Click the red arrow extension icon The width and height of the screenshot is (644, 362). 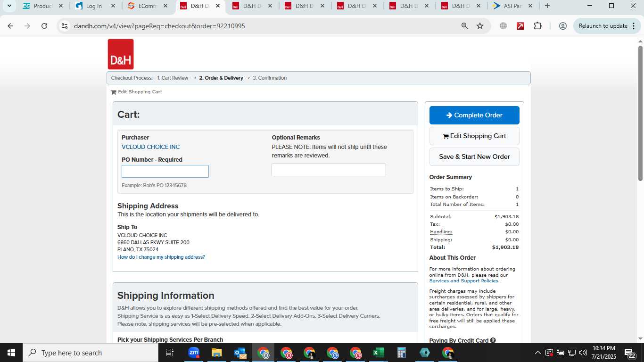pos(520,26)
